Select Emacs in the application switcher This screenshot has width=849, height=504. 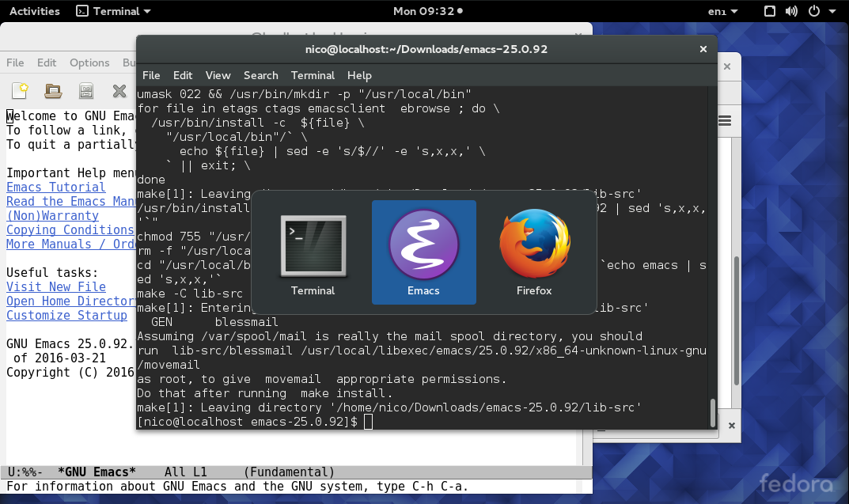pyautogui.click(x=423, y=252)
